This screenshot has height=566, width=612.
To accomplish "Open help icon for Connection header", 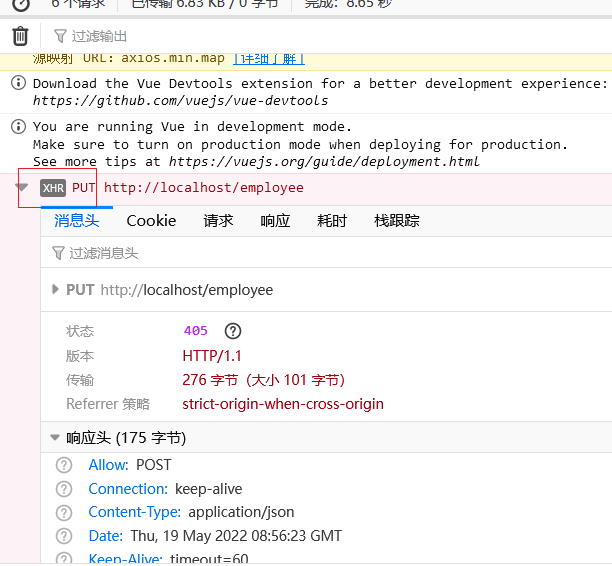I will click(64, 489).
